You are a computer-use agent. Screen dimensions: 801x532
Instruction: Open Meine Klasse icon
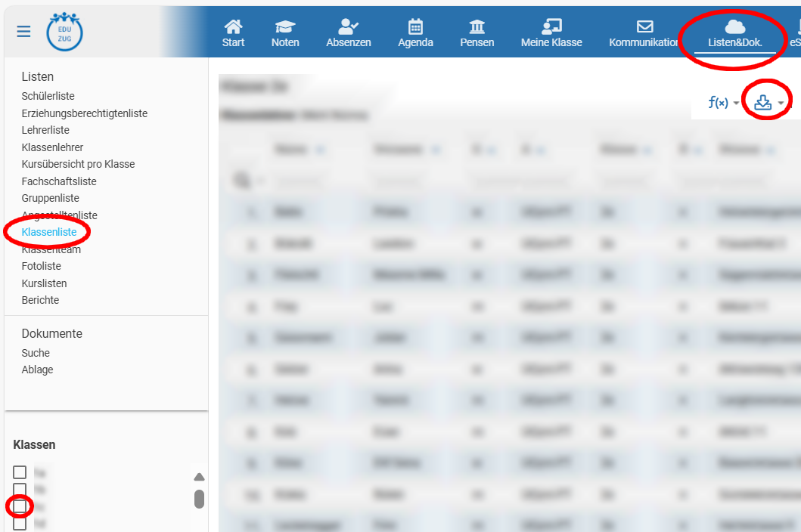[x=551, y=27]
